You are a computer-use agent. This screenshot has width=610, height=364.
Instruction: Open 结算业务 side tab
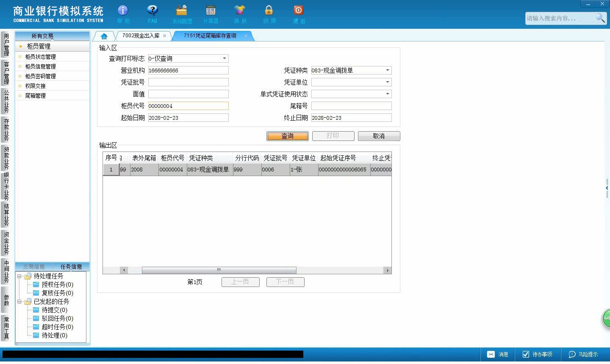[x=6, y=215]
